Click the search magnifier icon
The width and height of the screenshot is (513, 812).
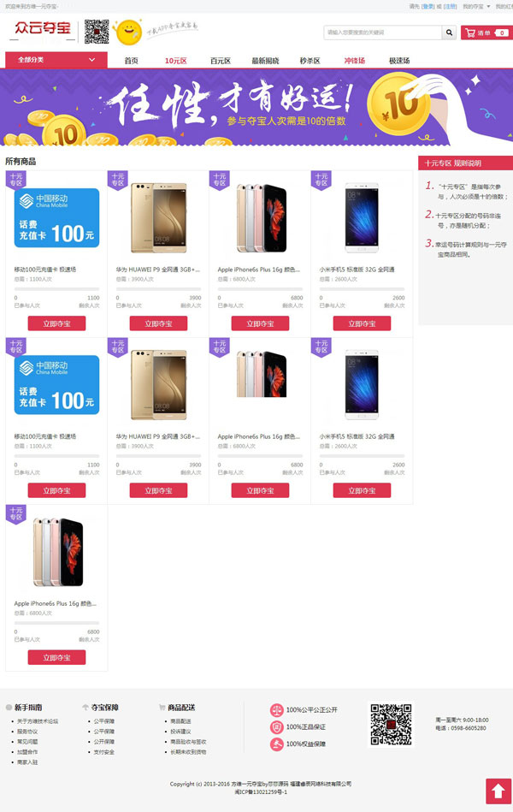pos(450,33)
